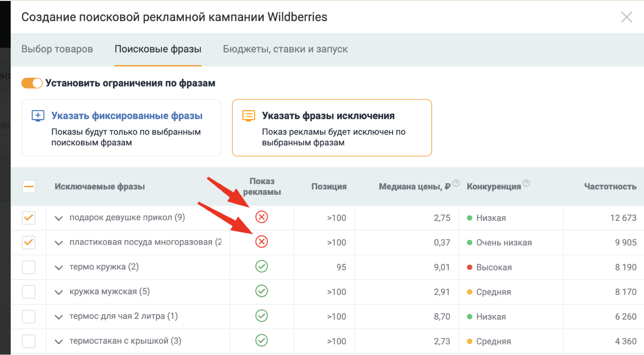Screen dimensions: 644x355
Task: Click help icon next to Конкуренция
Action: coord(526,183)
